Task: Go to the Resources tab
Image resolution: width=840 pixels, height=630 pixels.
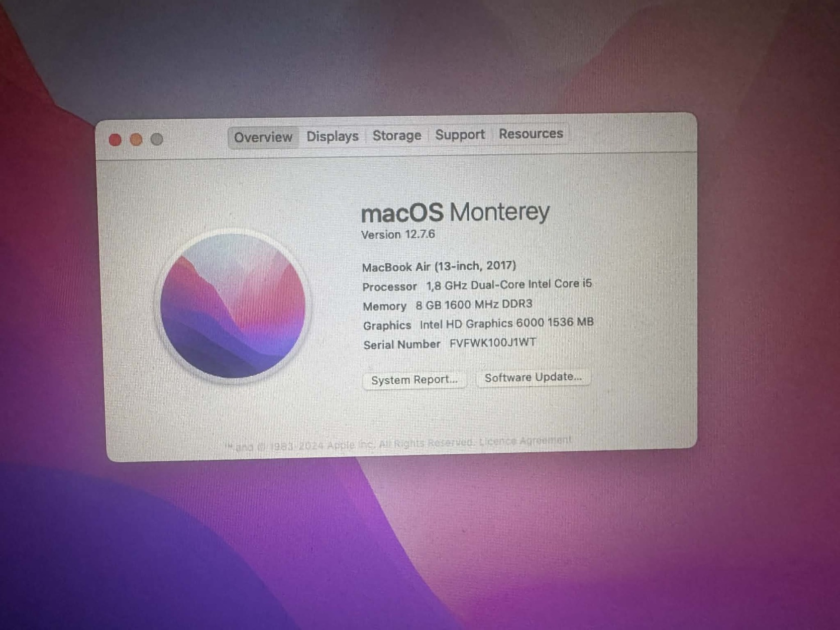Action: pyautogui.click(x=531, y=134)
